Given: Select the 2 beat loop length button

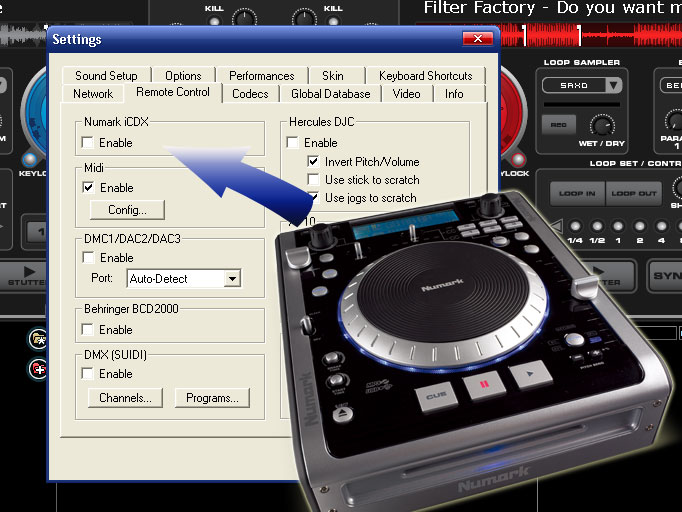Looking at the screenshot, I should (640, 226).
